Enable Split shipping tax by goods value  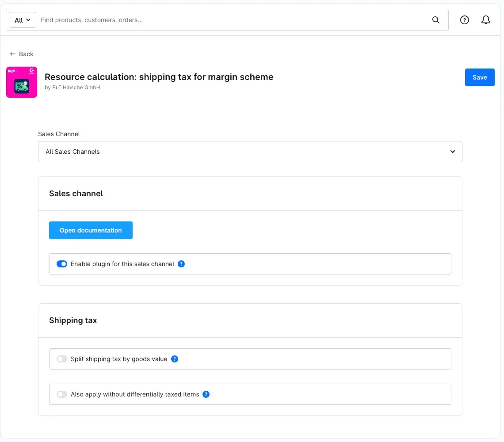[62, 359]
